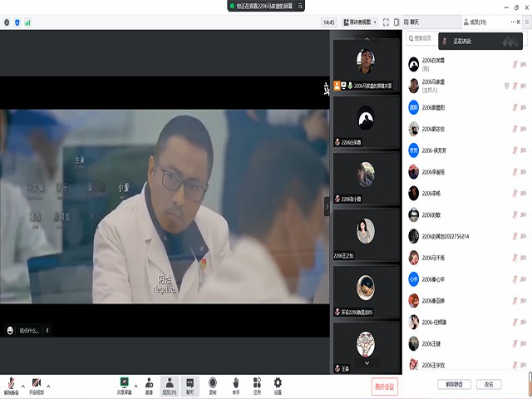This screenshot has height=399, width=532.
Task: Open the apps icon in toolbar
Action: click(x=257, y=386)
